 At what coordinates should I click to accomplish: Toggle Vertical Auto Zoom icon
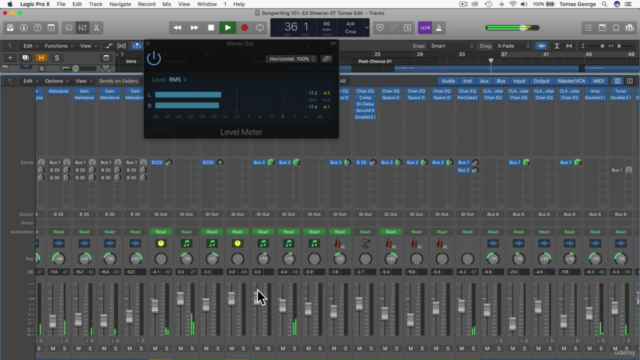click(x=556, y=46)
